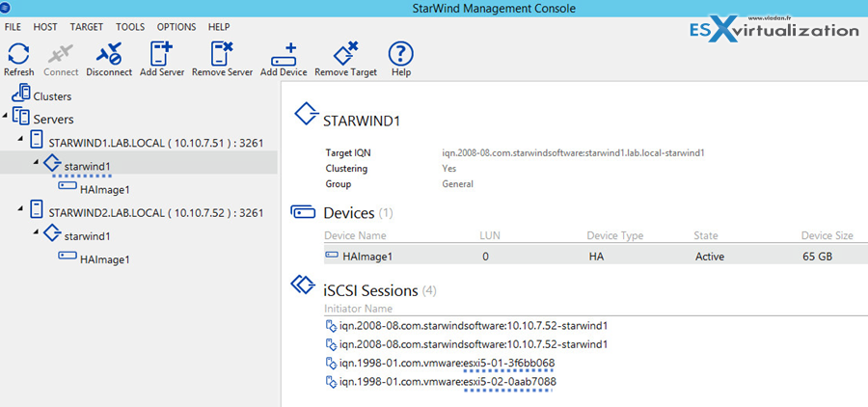The width and height of the screenshot is (868, 407).
Task: Click the HA device type cell
Action: (596, 257)
